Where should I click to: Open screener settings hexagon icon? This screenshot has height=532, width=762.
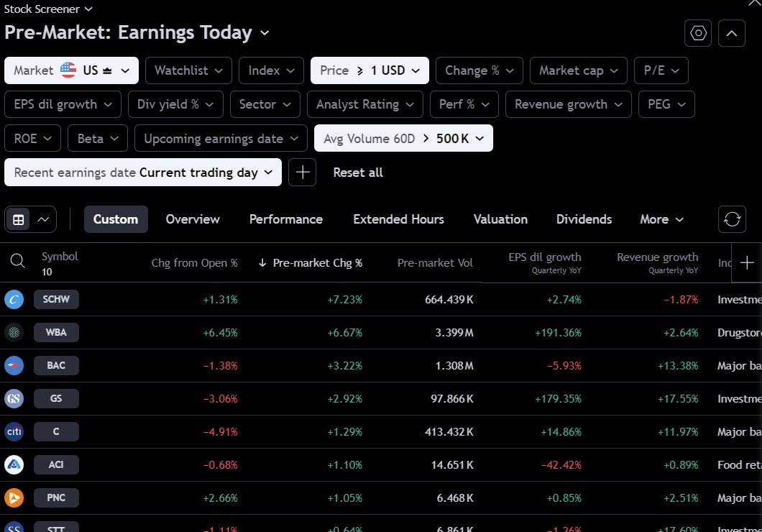click(698, 33)
